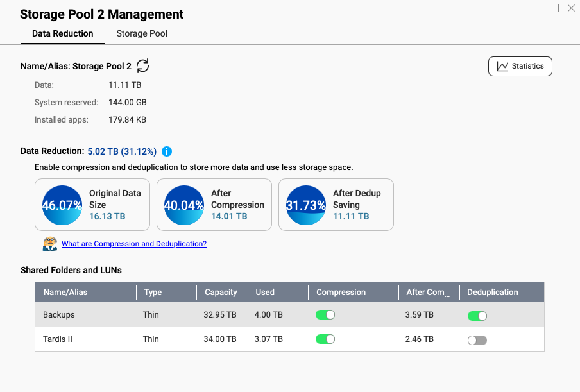Switch to the Storage Pool tab

142,33
